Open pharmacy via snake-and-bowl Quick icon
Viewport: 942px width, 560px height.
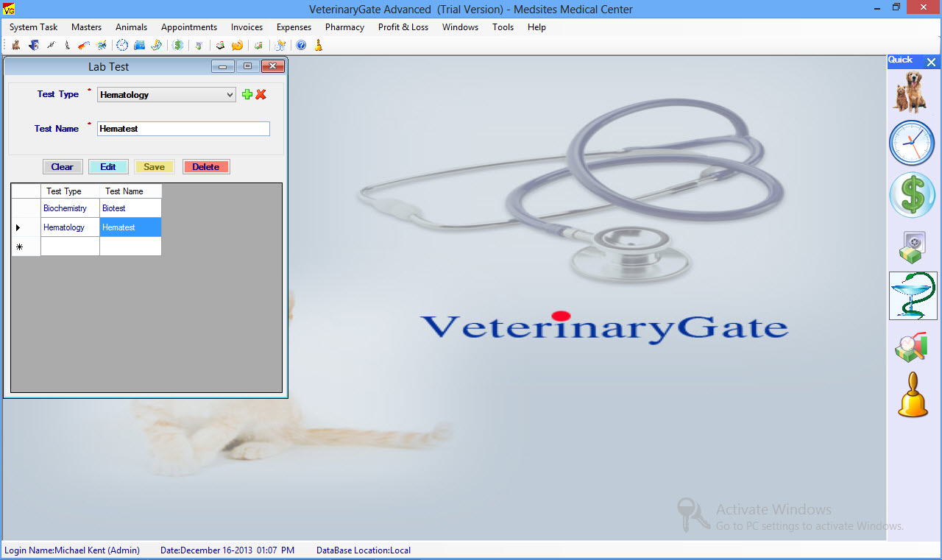[913, 296]
